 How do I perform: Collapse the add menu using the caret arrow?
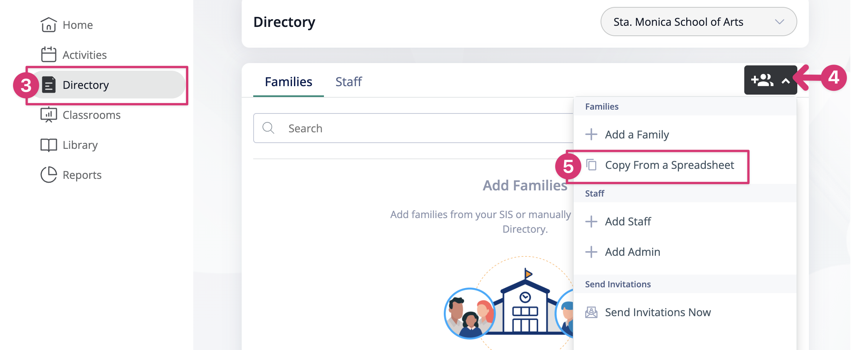786,81
